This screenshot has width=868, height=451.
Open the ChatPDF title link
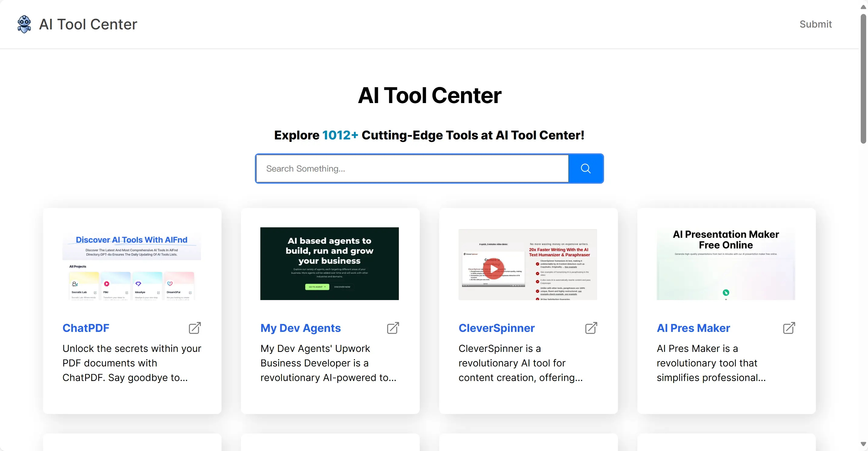coord(86,328)
